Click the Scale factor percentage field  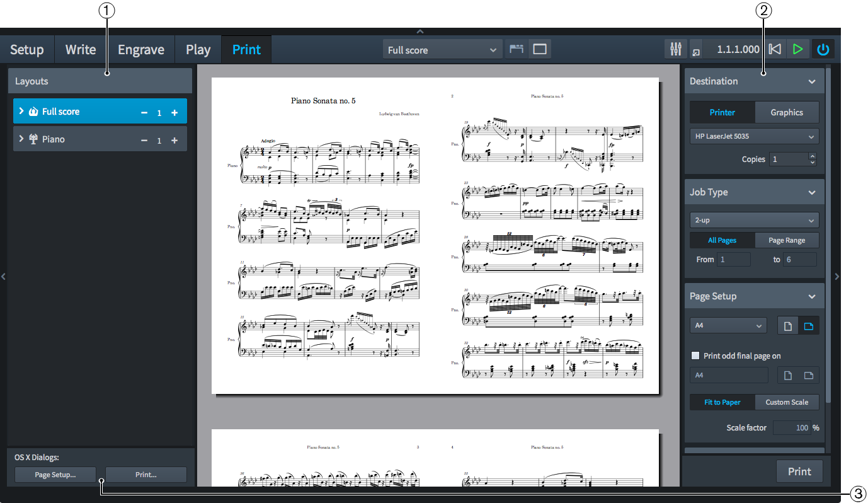[x=792, y=427]
